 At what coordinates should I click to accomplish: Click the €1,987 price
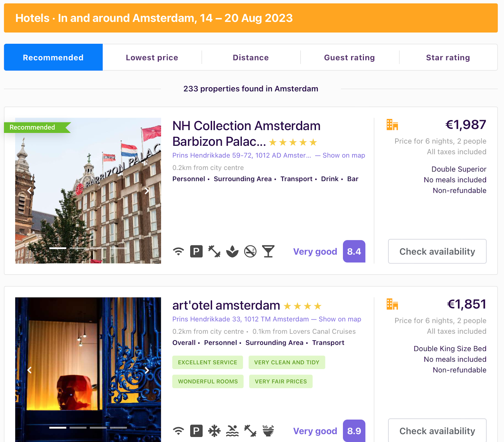[x=466, y=125]
